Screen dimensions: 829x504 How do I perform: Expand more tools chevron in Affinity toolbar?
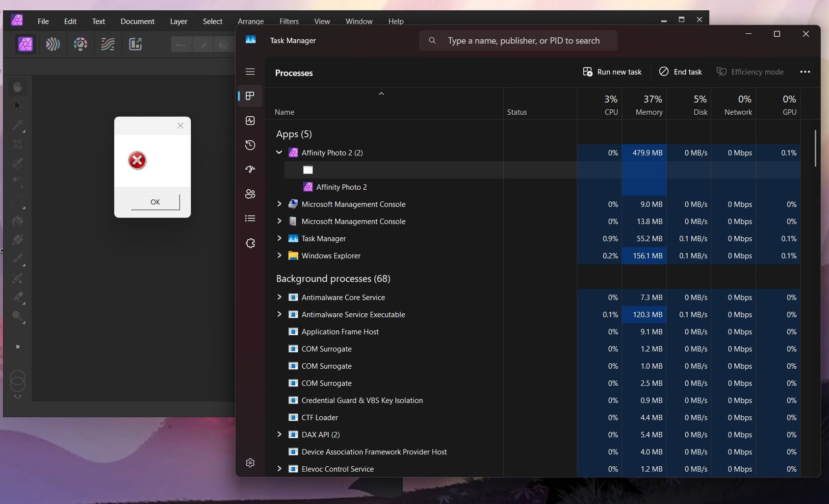pos(18,347)
